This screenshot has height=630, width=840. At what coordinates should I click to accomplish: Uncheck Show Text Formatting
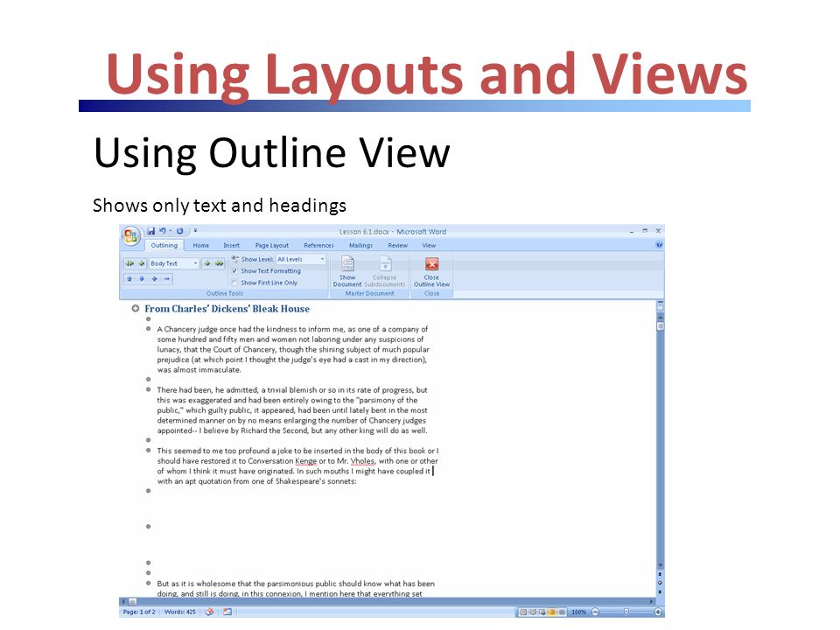234,271
